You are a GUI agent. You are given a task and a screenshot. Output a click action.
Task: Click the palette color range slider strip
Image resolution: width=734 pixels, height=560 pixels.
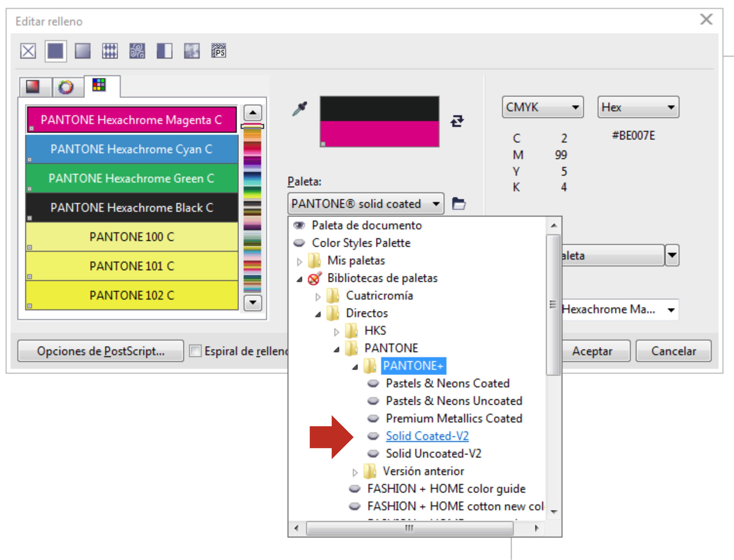click(252, 208)
